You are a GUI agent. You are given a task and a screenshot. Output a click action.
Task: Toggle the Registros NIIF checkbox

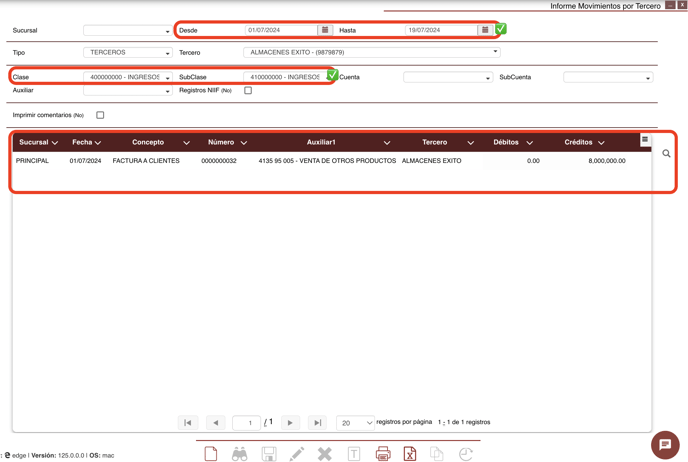pos(248,90)
